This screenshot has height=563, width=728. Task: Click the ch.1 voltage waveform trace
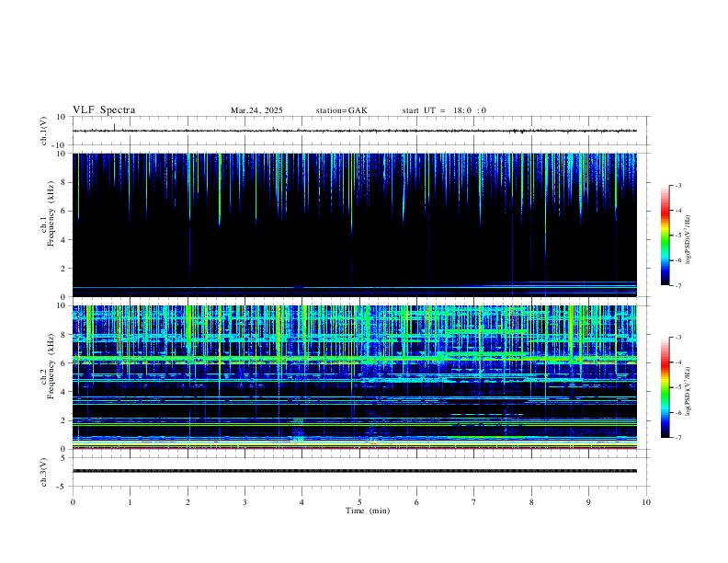coord(354,131)
